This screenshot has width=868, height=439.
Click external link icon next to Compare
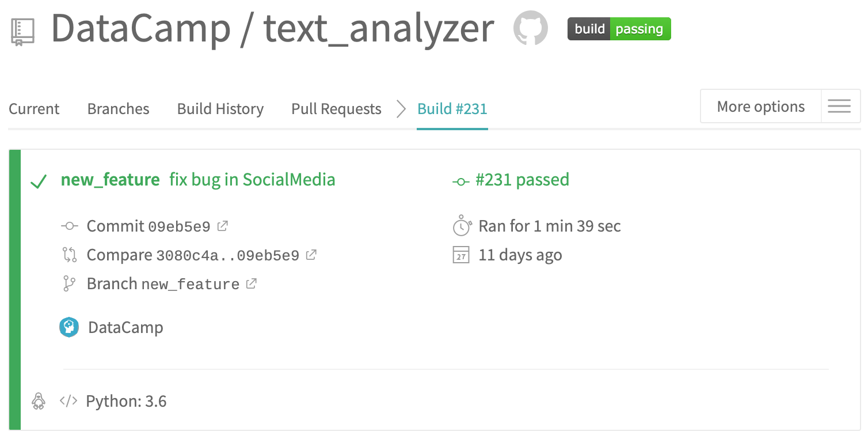pyautogui.click(x=311, y=255)
